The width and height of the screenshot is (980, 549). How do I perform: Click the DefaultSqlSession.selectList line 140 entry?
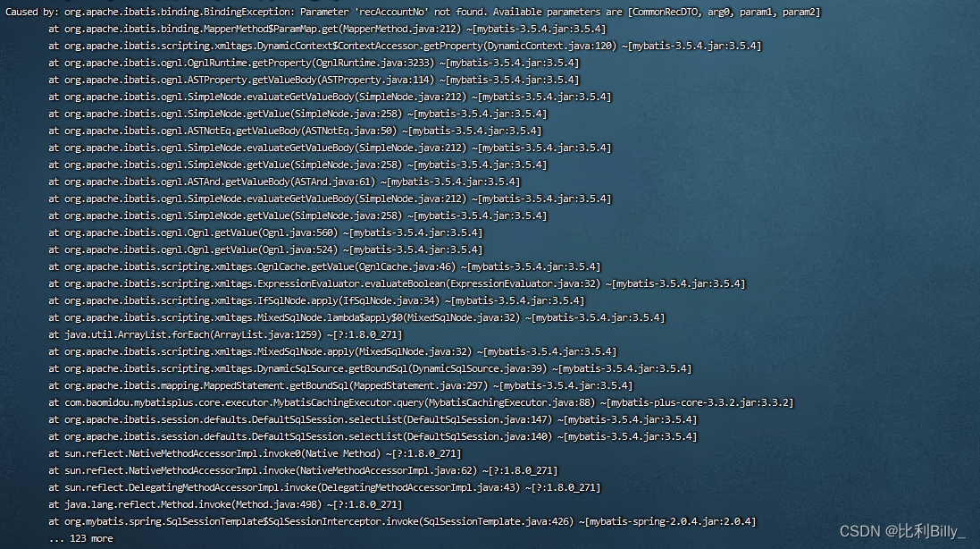pos(373,436)
